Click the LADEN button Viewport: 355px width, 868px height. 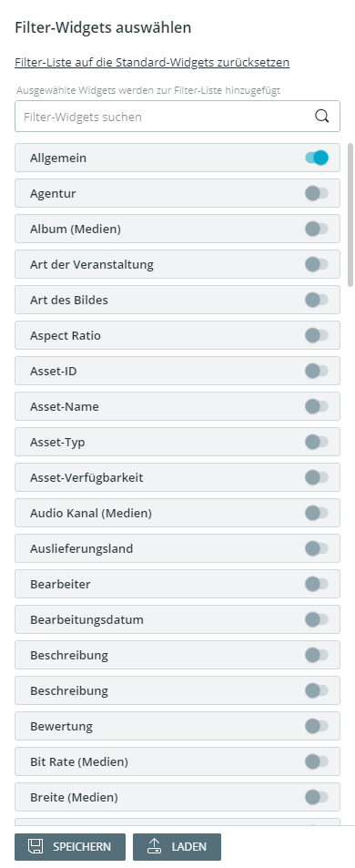[x=177, y=847]
